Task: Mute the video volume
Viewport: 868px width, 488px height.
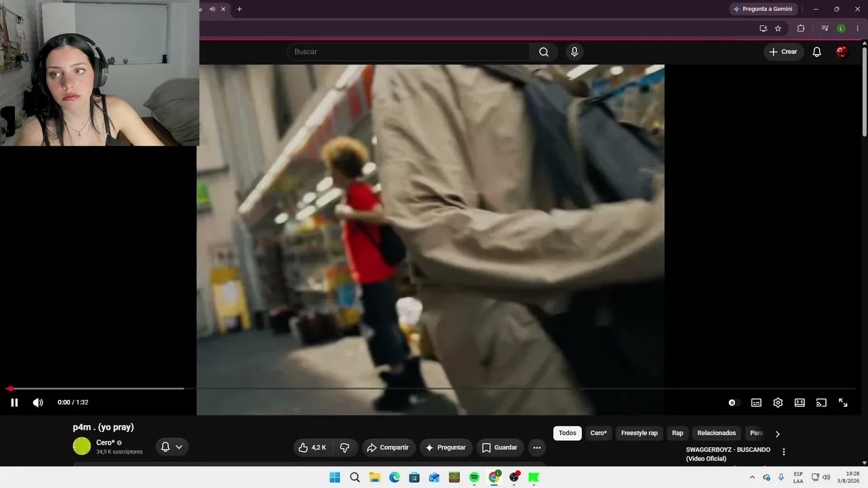Action: [x=38, y=403]
